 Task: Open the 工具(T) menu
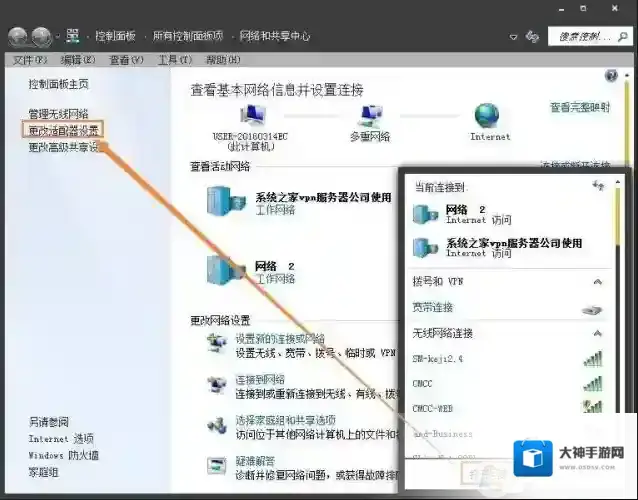click(x=175, y=60)
